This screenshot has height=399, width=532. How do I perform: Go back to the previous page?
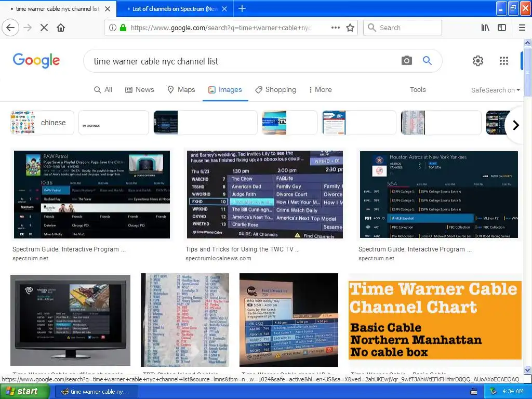10,28
